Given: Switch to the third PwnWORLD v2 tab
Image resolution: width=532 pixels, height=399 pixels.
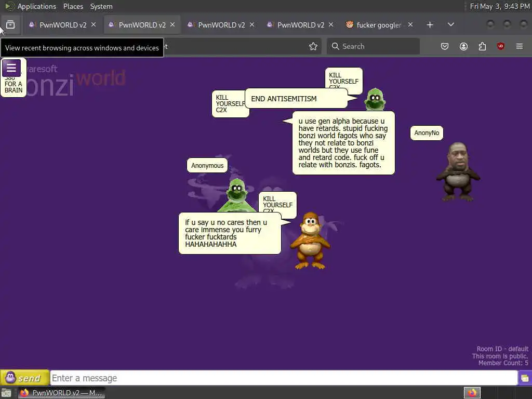Looking at the screenshot, I should point(221,25).
